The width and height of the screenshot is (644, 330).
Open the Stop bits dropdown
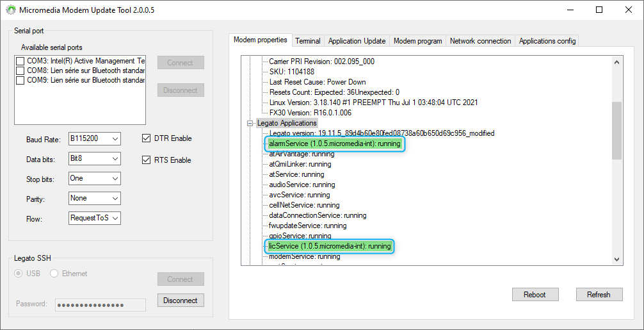[95, 178]
